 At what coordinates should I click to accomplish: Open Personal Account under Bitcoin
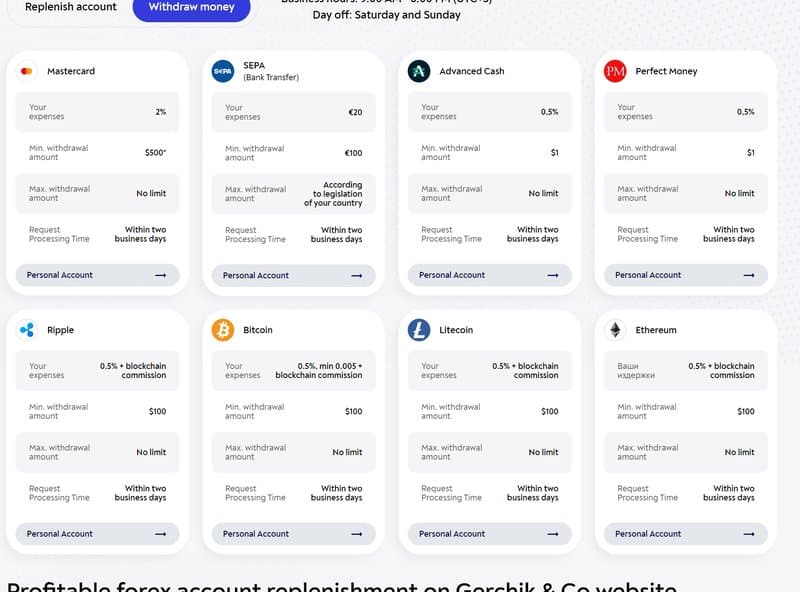pyautogui.click(x=293, y=534)
